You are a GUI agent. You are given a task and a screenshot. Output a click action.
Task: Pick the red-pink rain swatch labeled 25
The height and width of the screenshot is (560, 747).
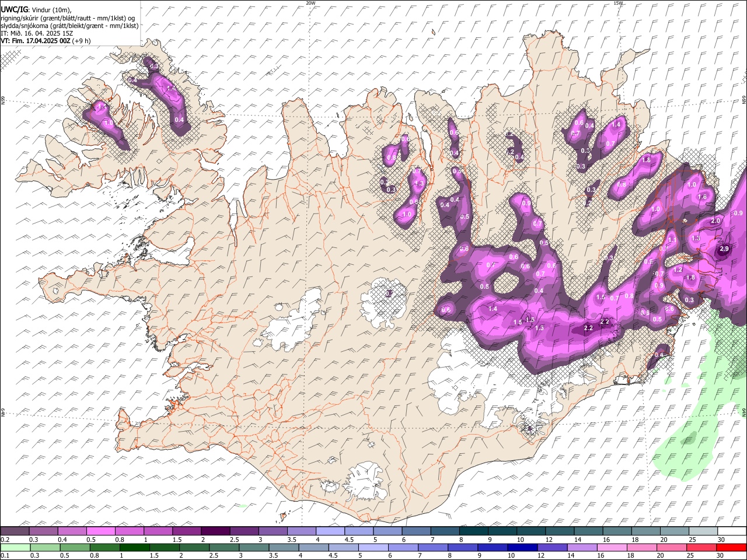701,547
